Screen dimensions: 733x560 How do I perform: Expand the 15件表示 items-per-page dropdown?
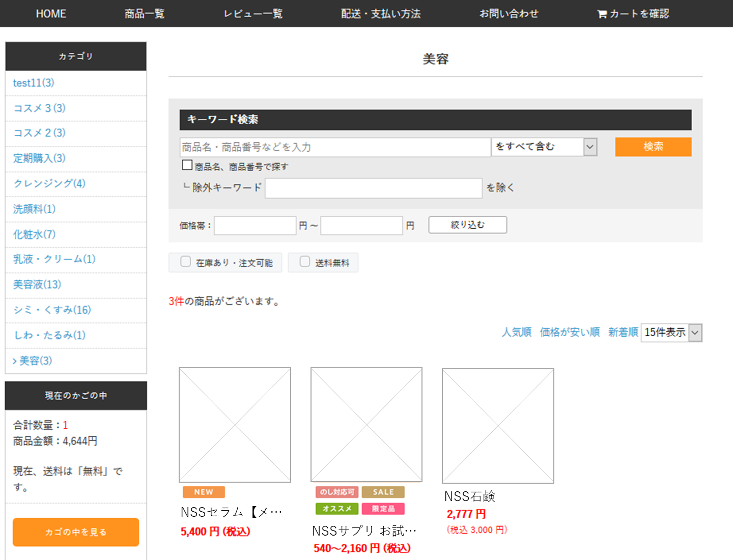[671, 333]
